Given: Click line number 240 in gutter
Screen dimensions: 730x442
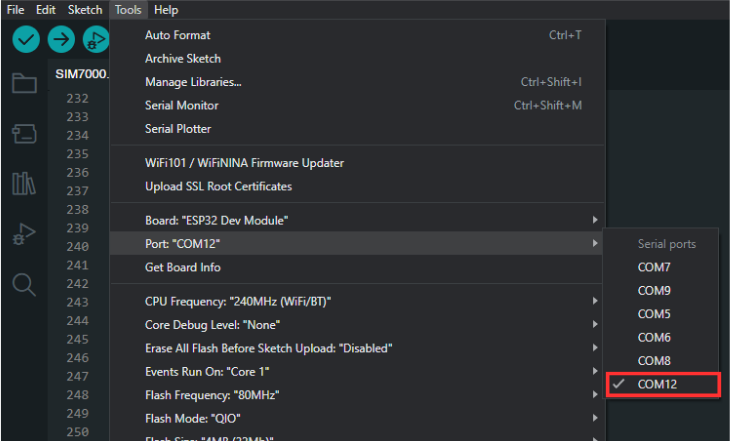Looking at the screenshot, I should pyautogui.click(x=77, y=247).
